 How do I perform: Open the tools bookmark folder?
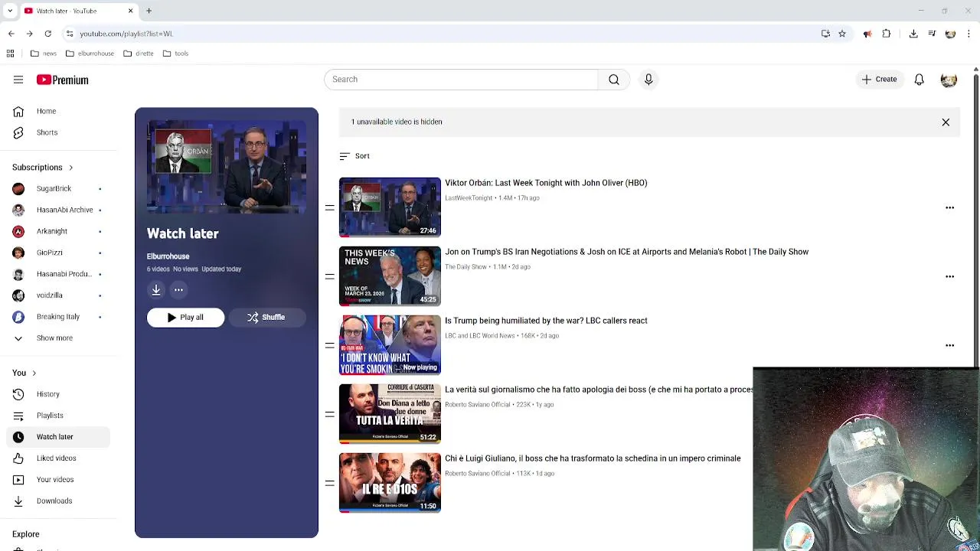click(175, 54)
